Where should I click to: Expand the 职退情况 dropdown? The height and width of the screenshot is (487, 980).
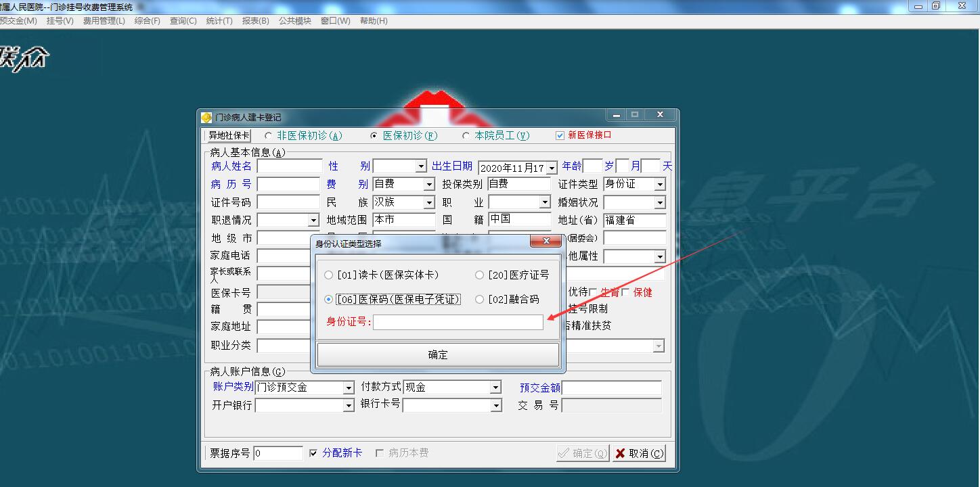(313, 220)
